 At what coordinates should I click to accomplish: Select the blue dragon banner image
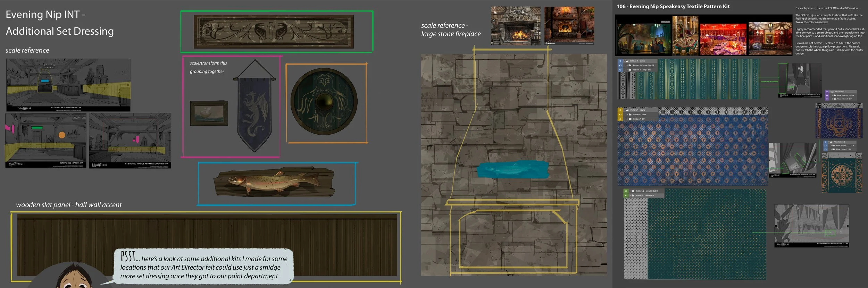254,105
